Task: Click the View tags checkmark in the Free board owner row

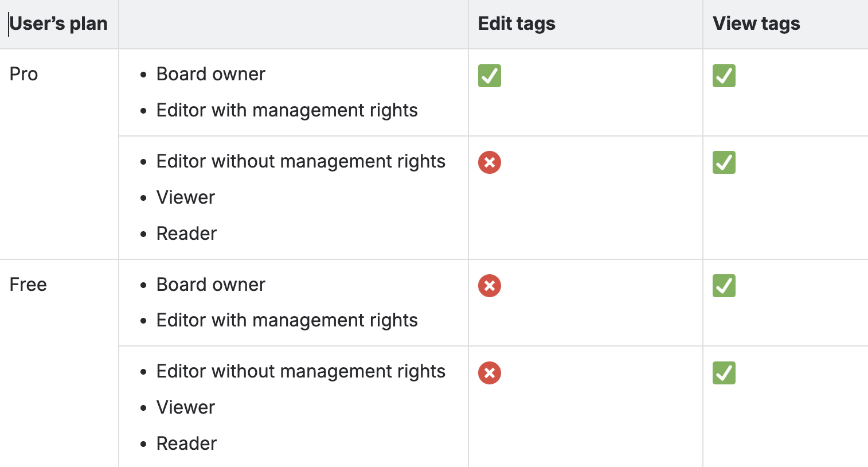Action: (724, 286)
